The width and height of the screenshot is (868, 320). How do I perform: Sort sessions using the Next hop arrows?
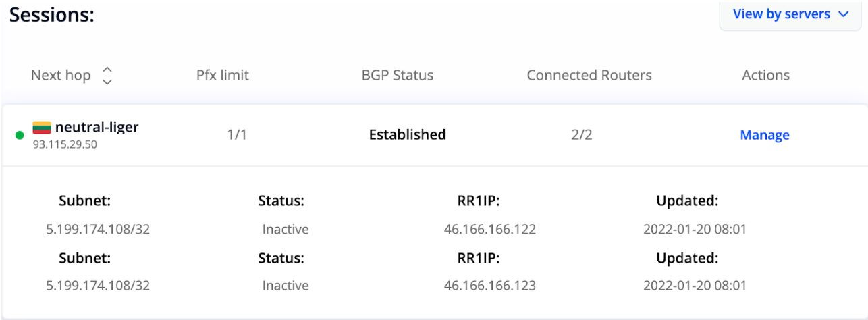[x=107, y=76]
